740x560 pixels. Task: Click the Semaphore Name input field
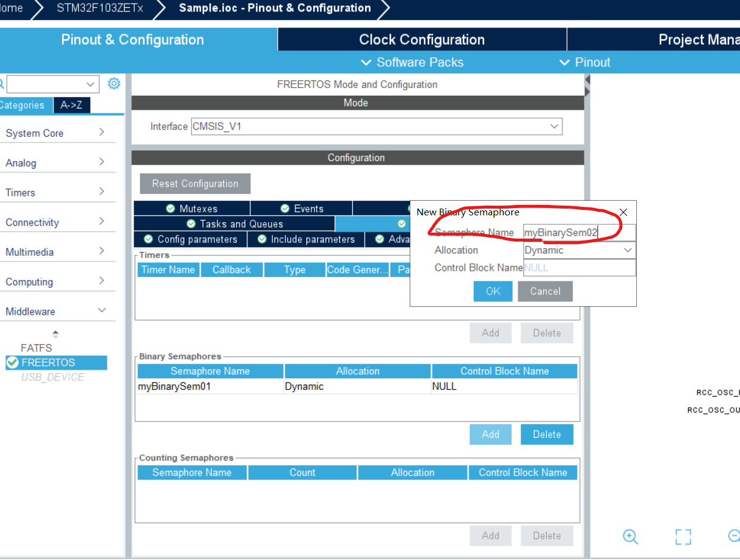pyautogui.click(x=579, y=232)
